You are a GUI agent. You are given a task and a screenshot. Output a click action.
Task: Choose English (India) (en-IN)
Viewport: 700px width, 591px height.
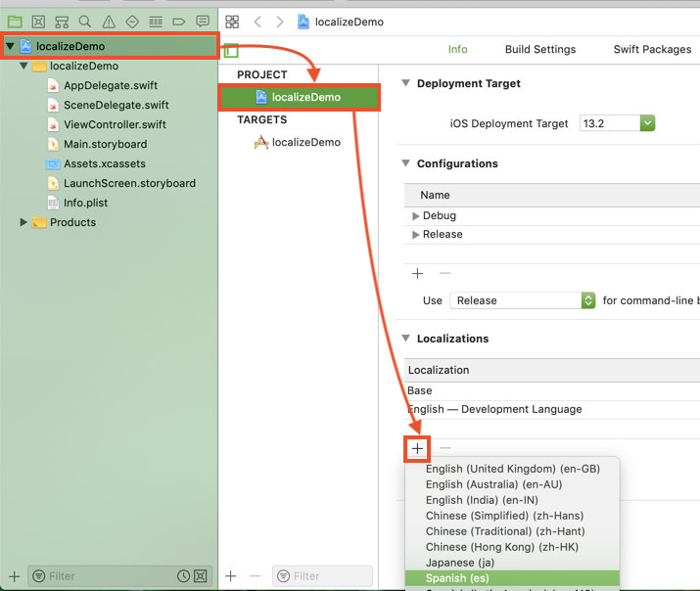click(x=512, y=500)
